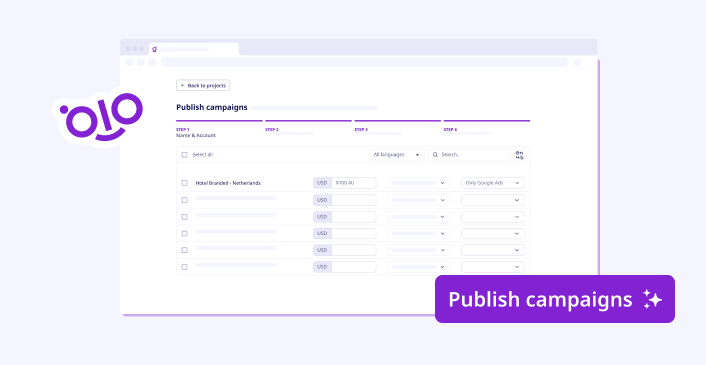Screen dimensions: 706x365
Task: Click the back arrow in Back to projects
Action: point(182,86)
